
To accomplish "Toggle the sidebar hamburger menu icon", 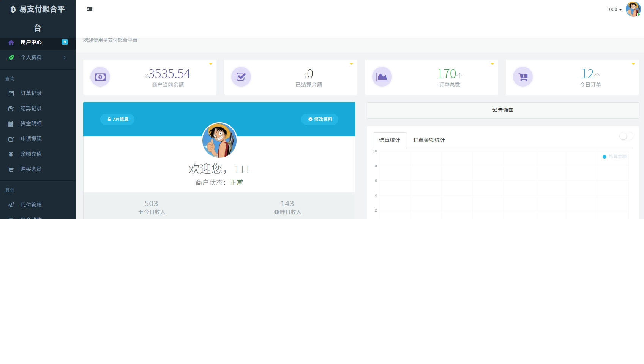I will pyautogui.click(x=90, y=9).
